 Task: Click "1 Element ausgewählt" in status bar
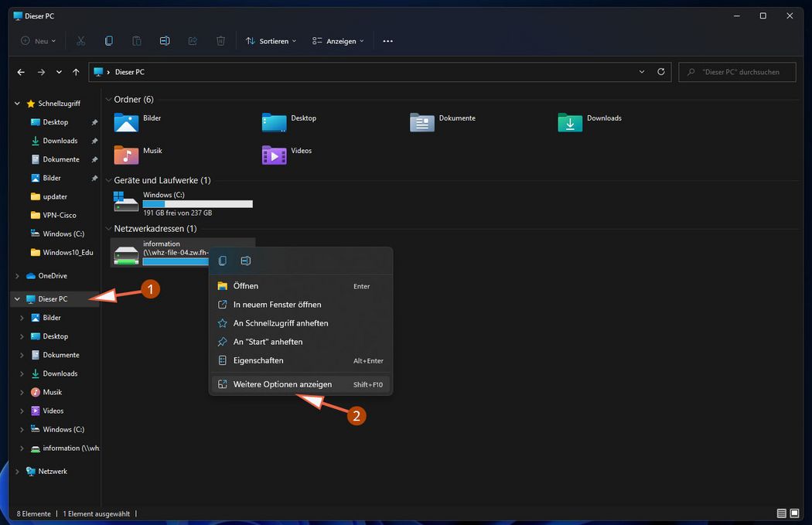pos(97,514)
